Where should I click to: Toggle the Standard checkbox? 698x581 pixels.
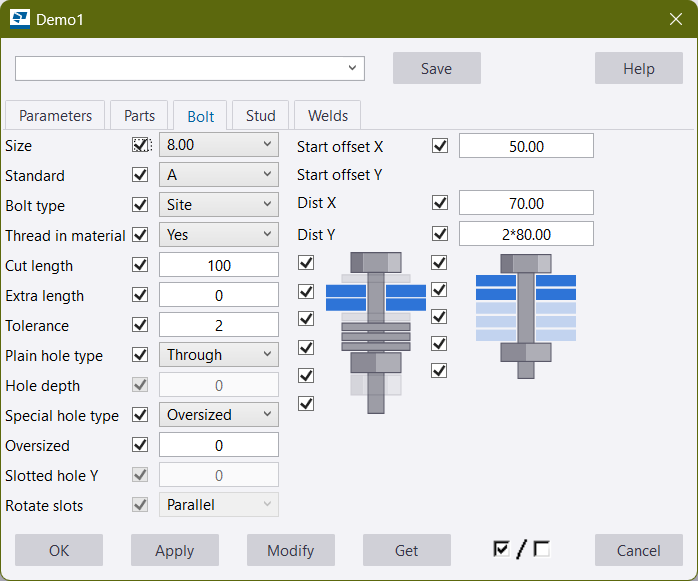coord(140,175)
